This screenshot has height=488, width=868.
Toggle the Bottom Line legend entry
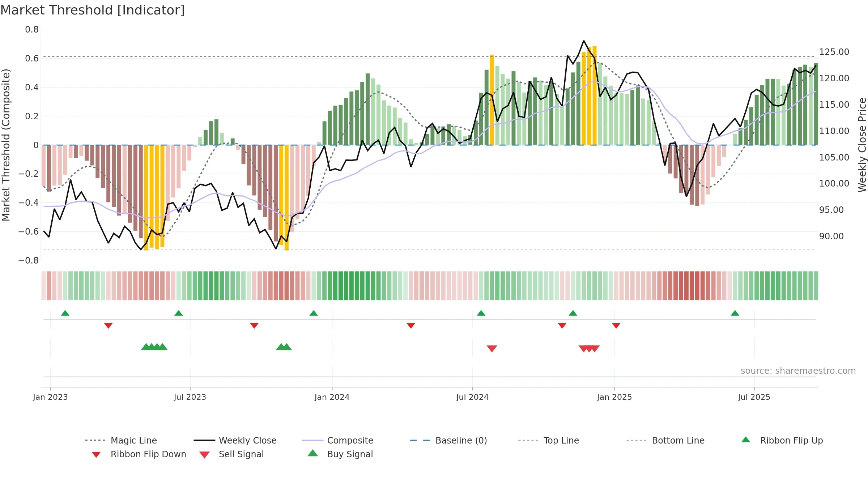(x=666, y=440)
